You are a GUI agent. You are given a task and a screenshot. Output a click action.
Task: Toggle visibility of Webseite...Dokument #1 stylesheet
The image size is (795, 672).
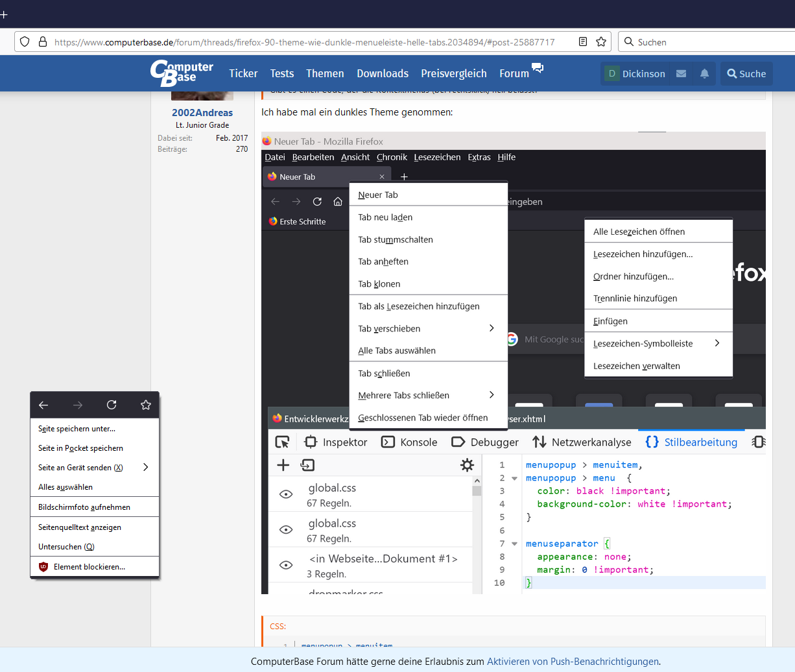285,565
